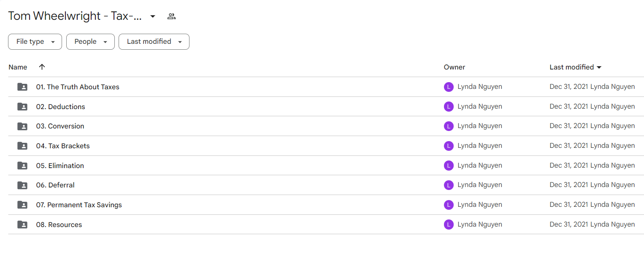
Task: Click the shared folder icon for 01. The Truth About Taxes
Action: point(22,87)
